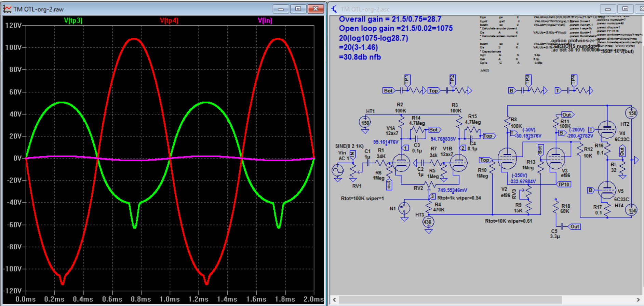Select the V3 ef86 pentode symbol

pyautogui.click(x=556, y=158)
